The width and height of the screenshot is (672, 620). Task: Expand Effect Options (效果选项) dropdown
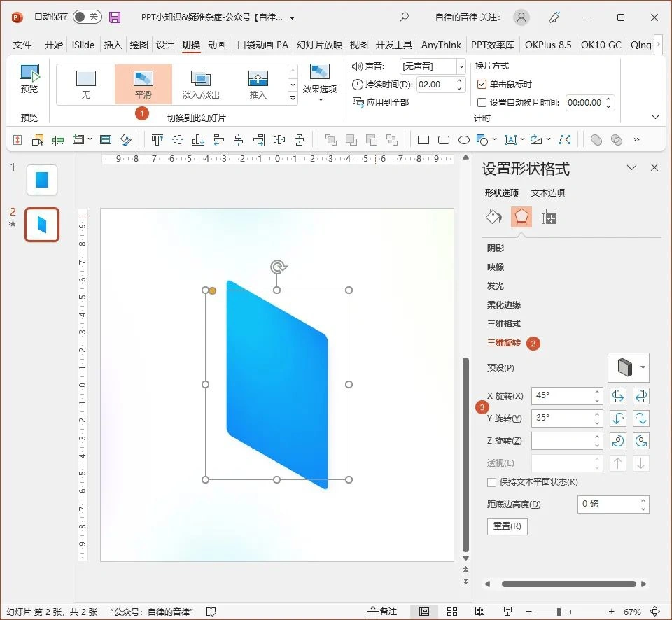(x=320, y=84)
